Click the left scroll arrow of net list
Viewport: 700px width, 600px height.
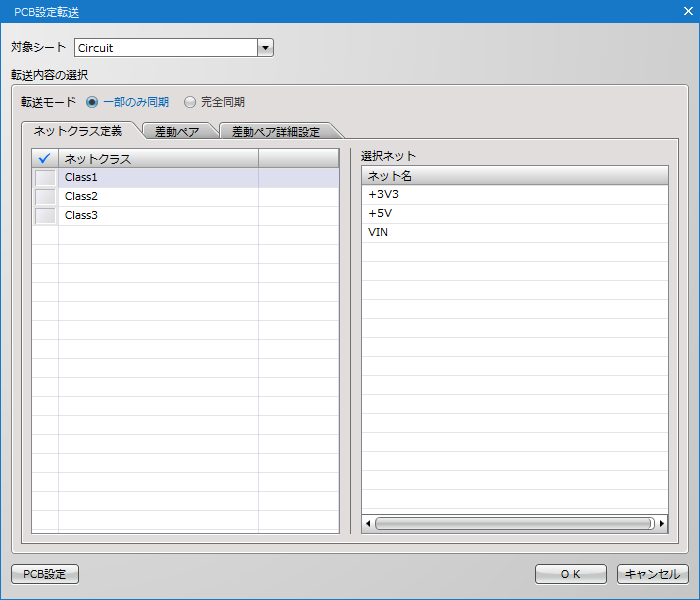pos(368,523)
